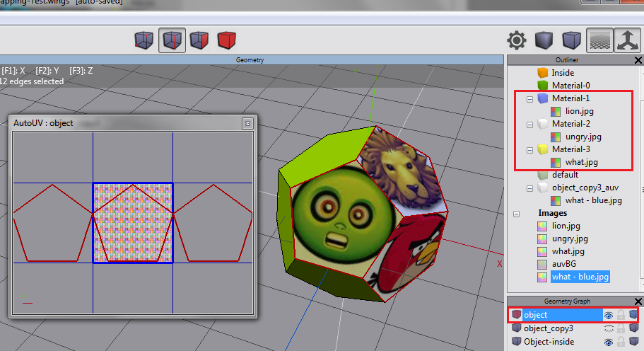Viewport: 644px width, 351px height.
Task: Collapse object_copy3_auv material node
Action: [529, 188]
